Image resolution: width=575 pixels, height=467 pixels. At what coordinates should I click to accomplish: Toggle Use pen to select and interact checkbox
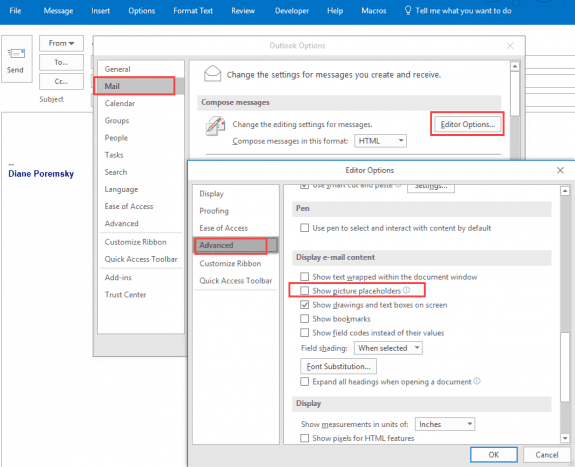(x=304, y=228)
